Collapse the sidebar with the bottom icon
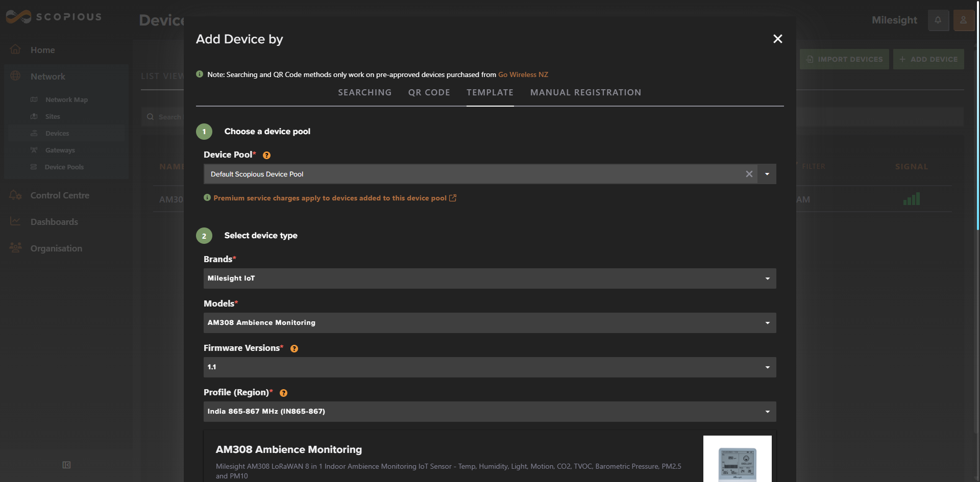Viewport: 980px width, 482px height. [66, 465]
